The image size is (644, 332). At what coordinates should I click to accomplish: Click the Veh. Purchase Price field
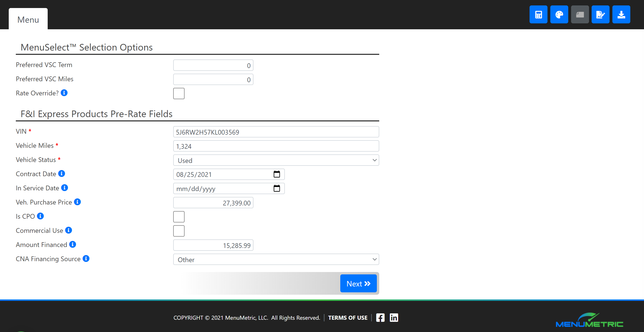click(x=213, y=203)
